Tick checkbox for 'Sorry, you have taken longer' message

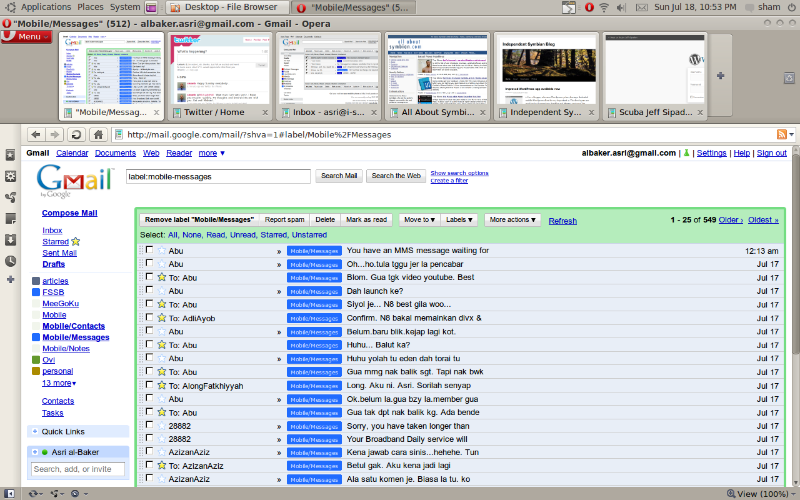click(x=149, y=424)
